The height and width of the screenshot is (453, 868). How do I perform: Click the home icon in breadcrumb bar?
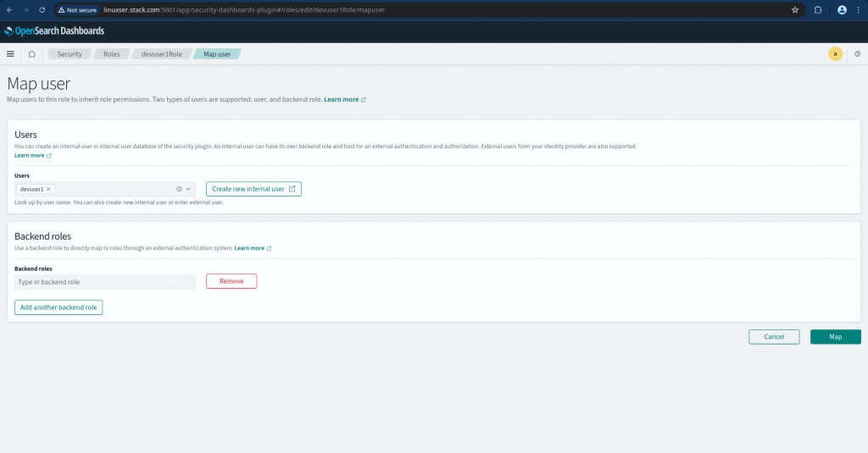coord(31,54)
